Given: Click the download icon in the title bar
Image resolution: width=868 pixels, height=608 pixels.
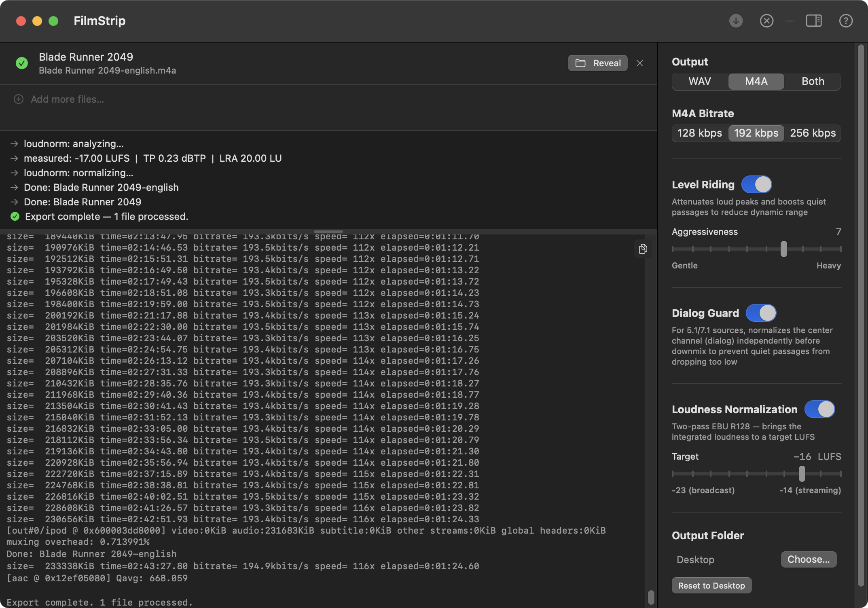Looking at the screenshot, I should tap(735, 21).
